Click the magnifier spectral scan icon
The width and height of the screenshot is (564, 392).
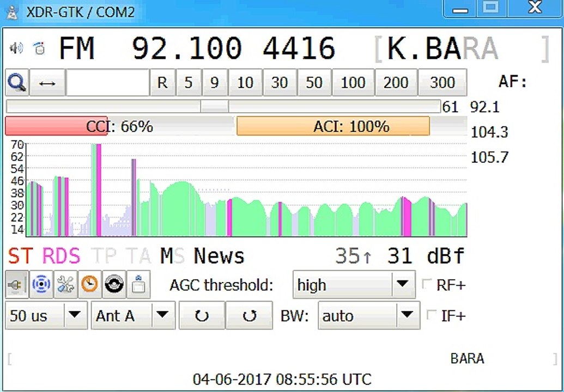pyautogui.click(x=17, y=83)
